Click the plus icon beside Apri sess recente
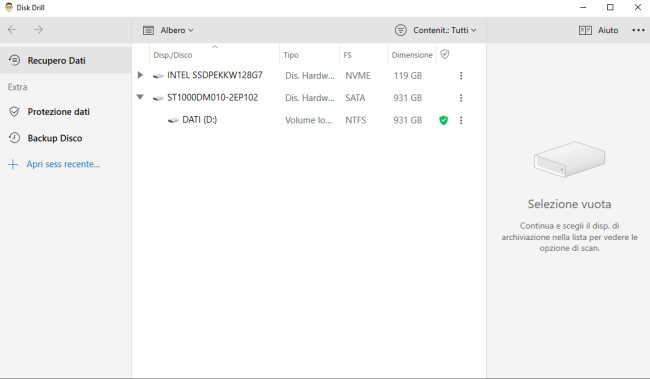Viewport: 650px width, 379px height. point(13,165)
